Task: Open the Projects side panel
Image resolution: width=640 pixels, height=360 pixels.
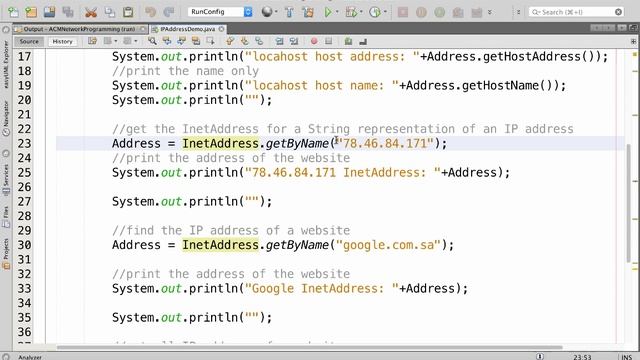Action: pos(6,254)
